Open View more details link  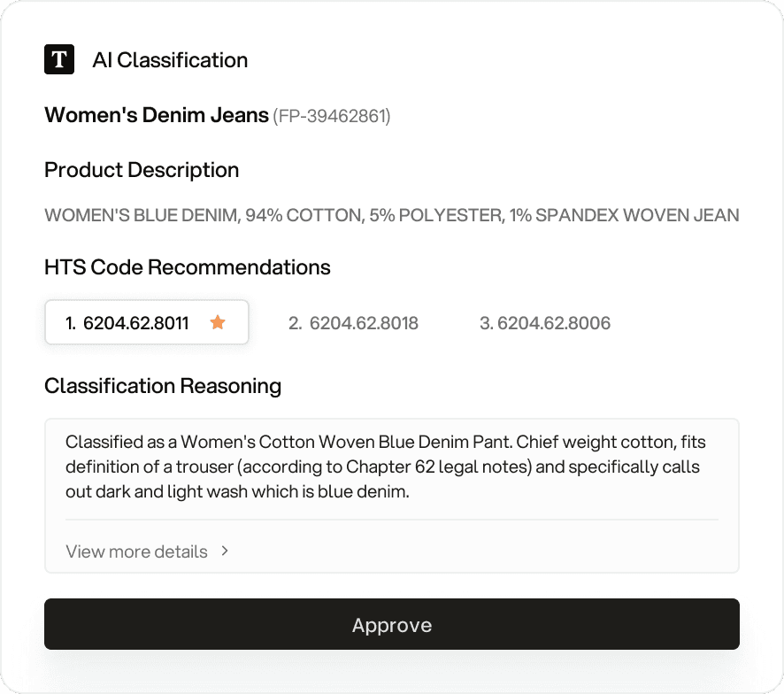(x=136, y=551)
